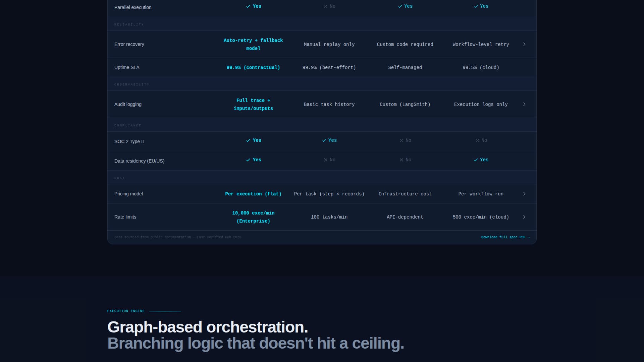Click the 'SOC 2 Type II' row label
Image resolution: width=644 pixels, height=362 pixels.
129,141
